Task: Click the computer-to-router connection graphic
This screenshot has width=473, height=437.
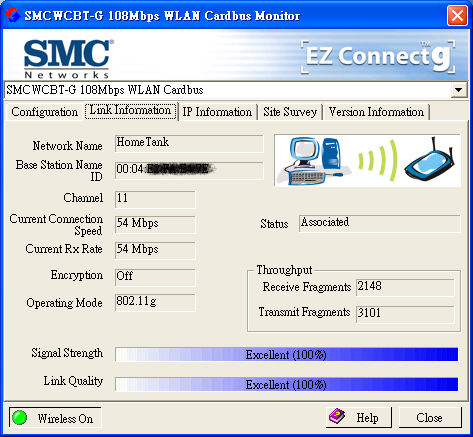Action: pyautogui.click(x=367, y=160)
